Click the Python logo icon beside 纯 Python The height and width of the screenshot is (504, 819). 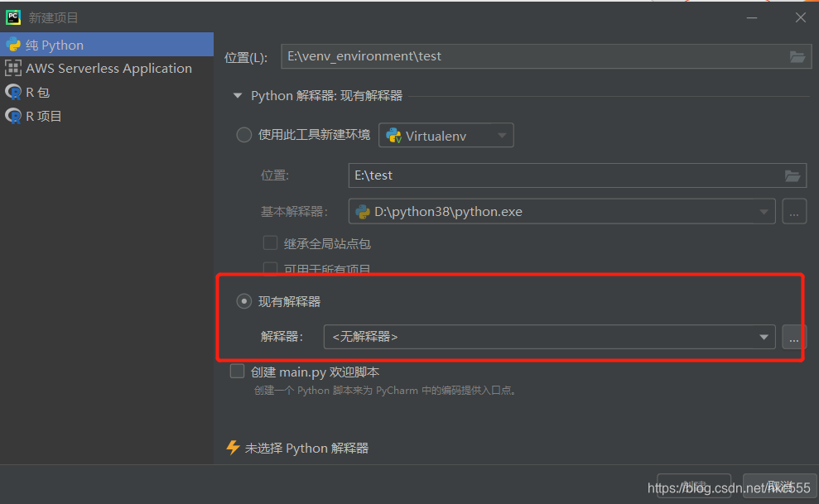coord(13,45)
